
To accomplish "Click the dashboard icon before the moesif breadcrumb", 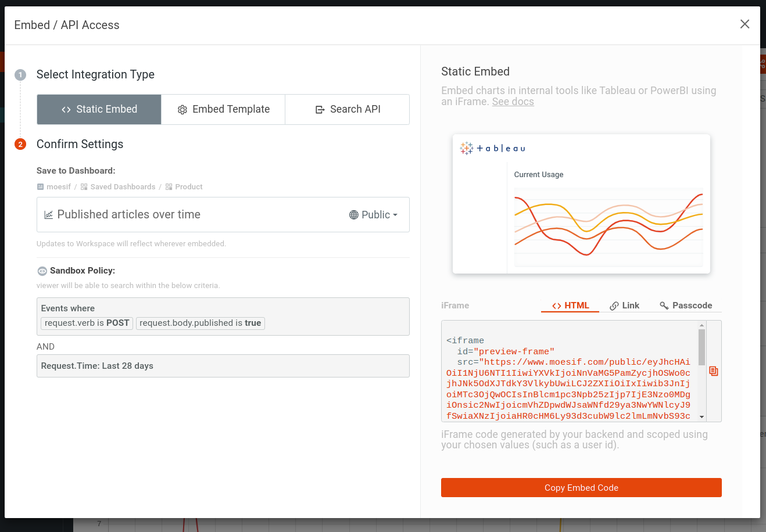I will click(x=40, y=186).
